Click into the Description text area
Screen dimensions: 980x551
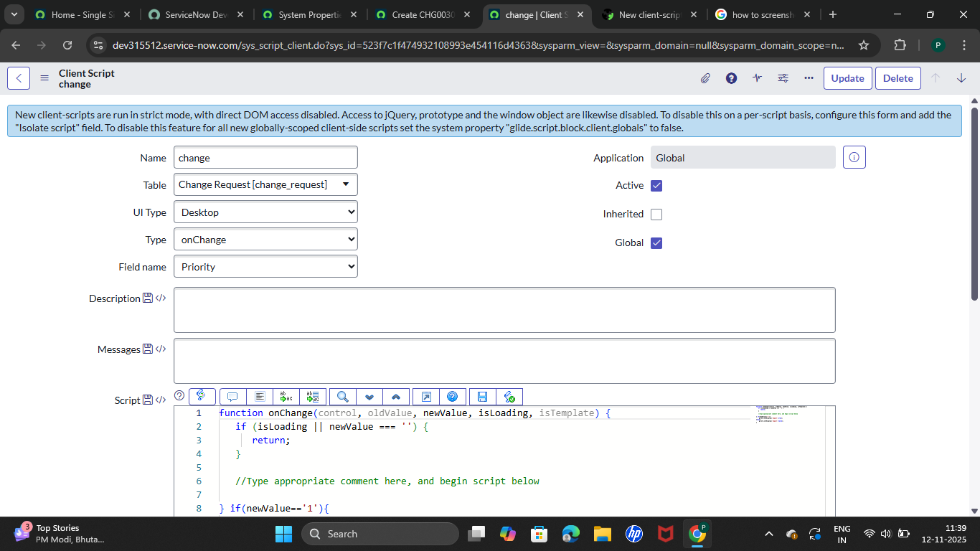click(504, 310)
